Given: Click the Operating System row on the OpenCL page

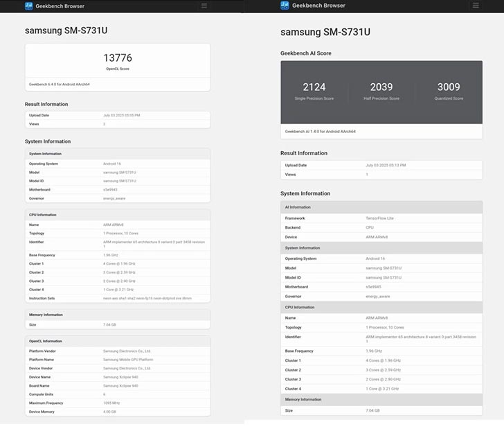Looking at the screenshot, I should click(118, 164).
